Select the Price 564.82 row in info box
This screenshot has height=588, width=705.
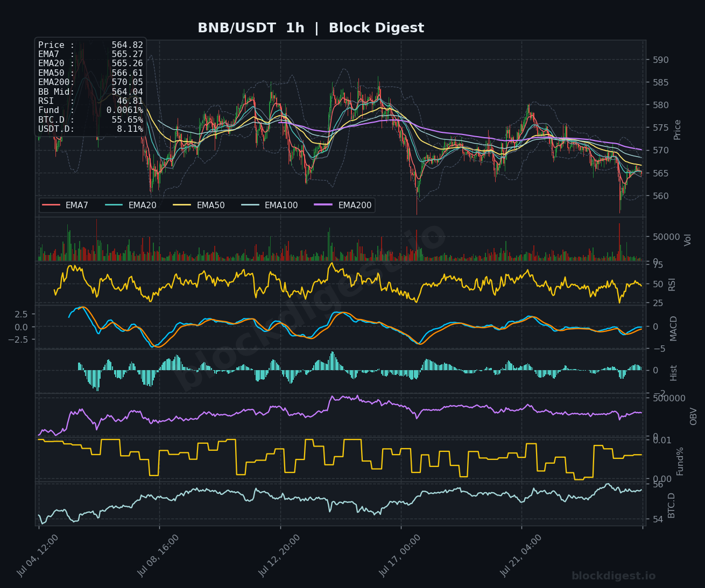pyautogui.click(x=90, y=45)
